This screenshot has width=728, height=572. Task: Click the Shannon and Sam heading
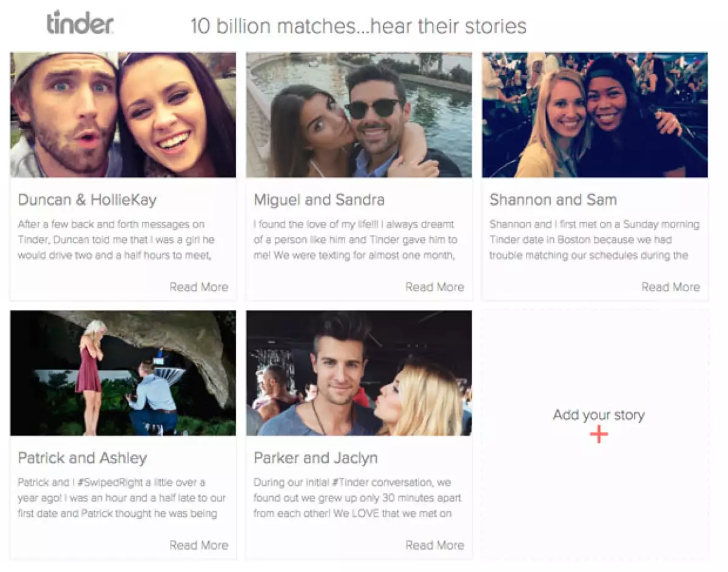(552, 199)
